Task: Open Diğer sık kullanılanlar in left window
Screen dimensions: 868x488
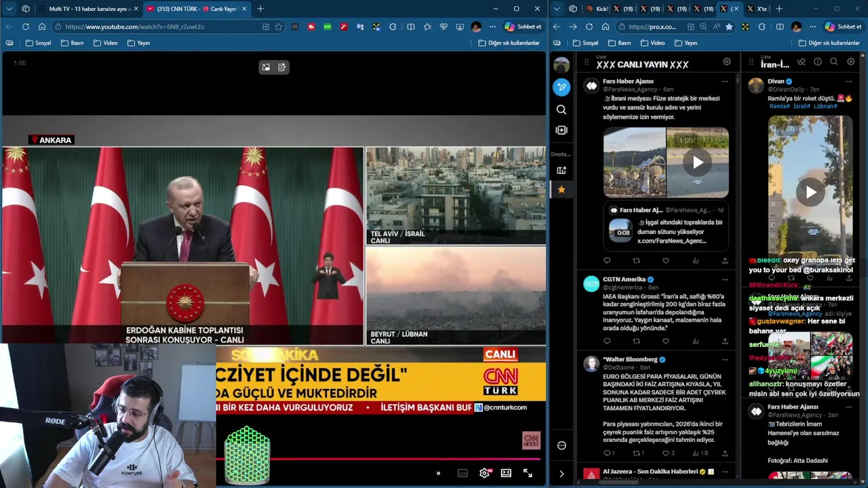Action: 509,43
